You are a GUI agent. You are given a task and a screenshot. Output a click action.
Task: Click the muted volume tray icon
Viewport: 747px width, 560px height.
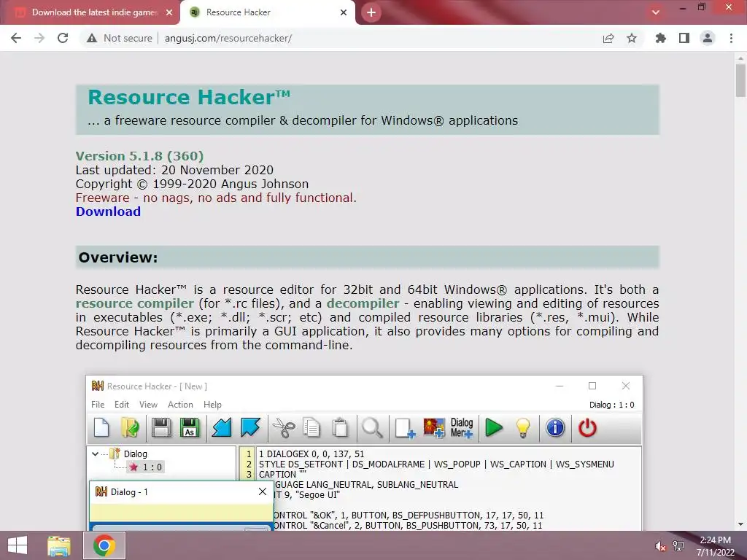click(660, 546)
